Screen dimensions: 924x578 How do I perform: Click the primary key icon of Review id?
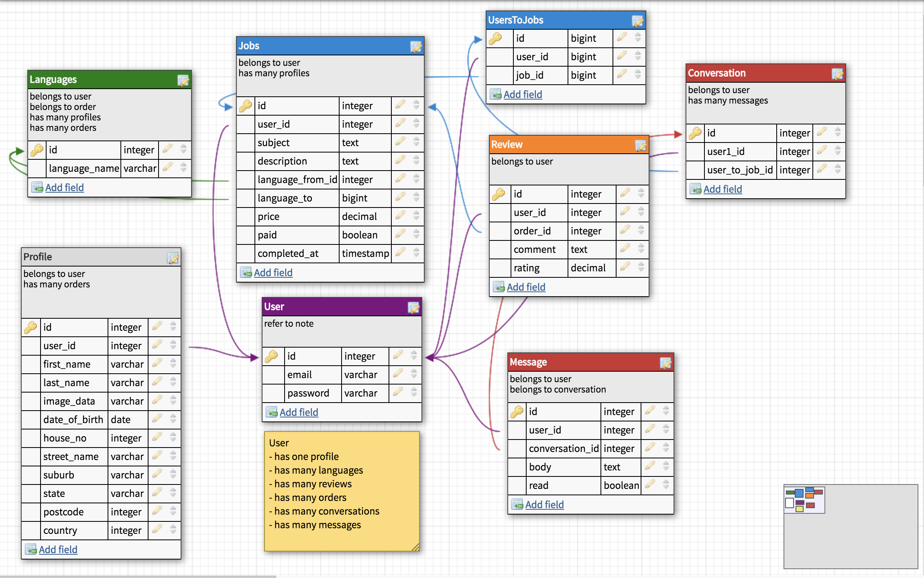tap(499, 194)
